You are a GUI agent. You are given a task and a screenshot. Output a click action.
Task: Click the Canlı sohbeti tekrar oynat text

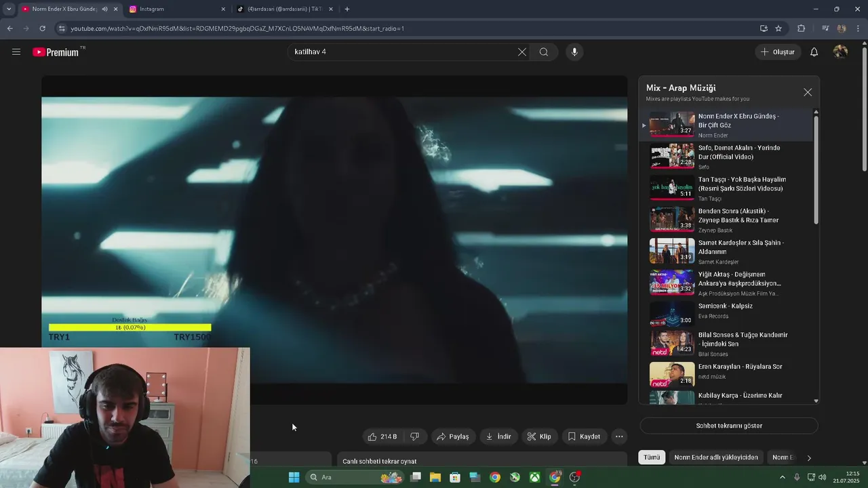point(380,461)
